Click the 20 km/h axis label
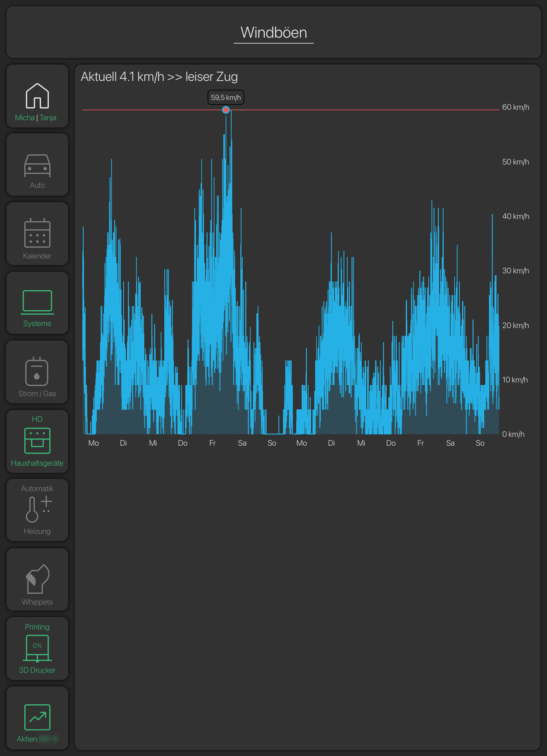Screen dimensions: 547x756 pyautogui.click(x=516, y=325)
